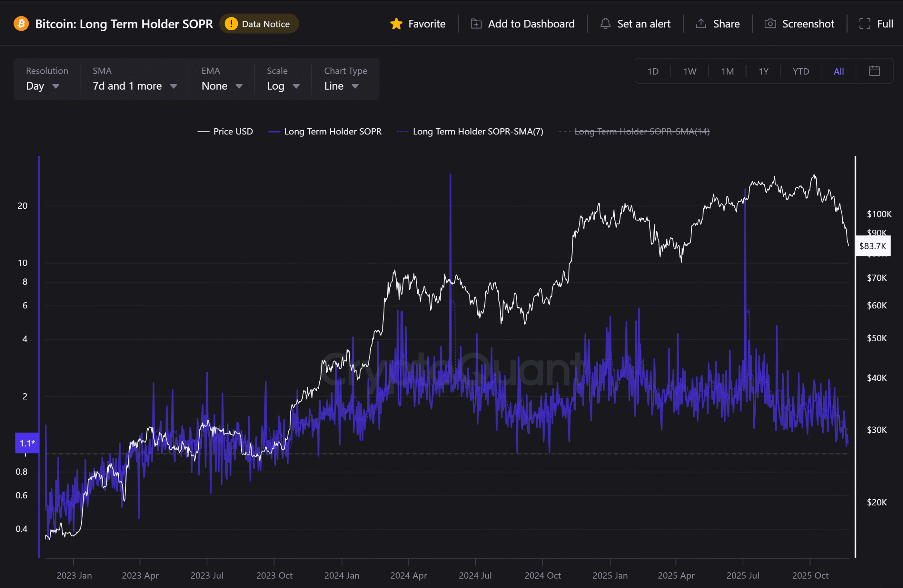Switch to the YTD time range

point(800,71)
